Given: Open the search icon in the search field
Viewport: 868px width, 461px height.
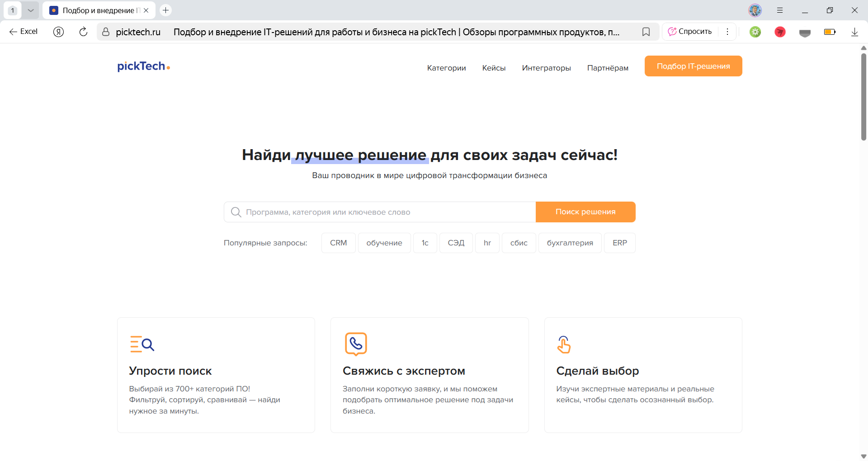Looking at the screenshot, I should [236, 212].
